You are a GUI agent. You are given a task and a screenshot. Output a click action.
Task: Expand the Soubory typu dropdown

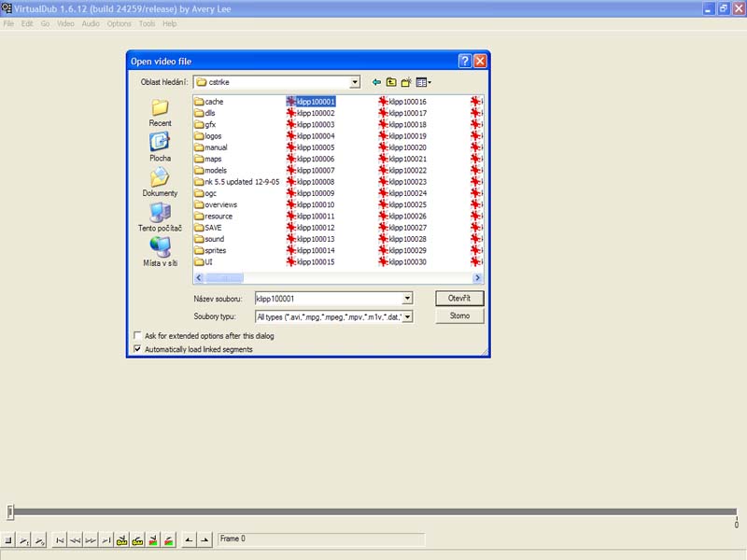pyautogui.click(x=407, y=316)
